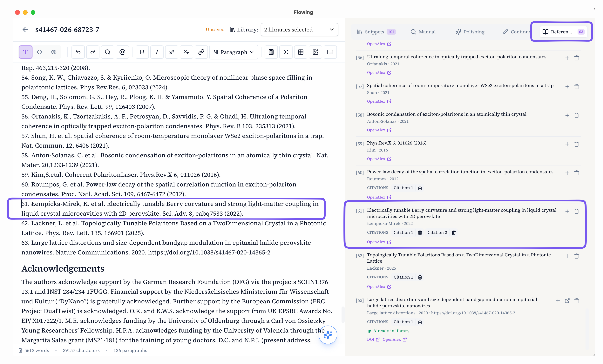Viewport: 603px width, 364px height.
Task: Open OpenAlex link for reference 57
Action: coord(379,101)
